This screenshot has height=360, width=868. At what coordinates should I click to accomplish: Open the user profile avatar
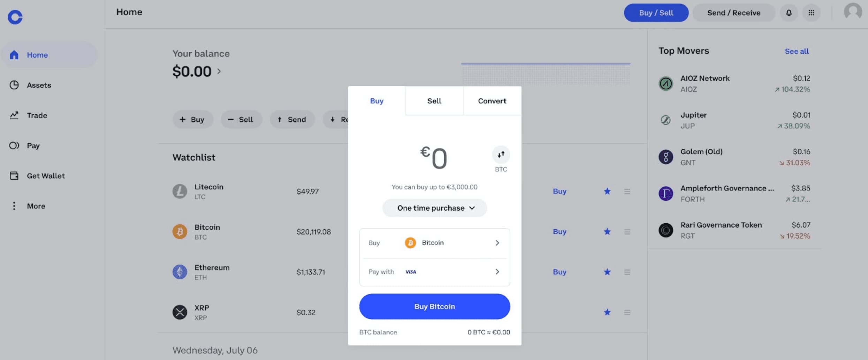click(x=853, y=12)
